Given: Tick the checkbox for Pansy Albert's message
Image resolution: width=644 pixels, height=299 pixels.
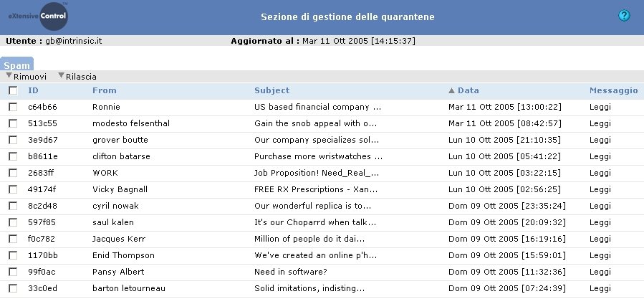Looking at the screenshot, I should [x=13, y=272].
